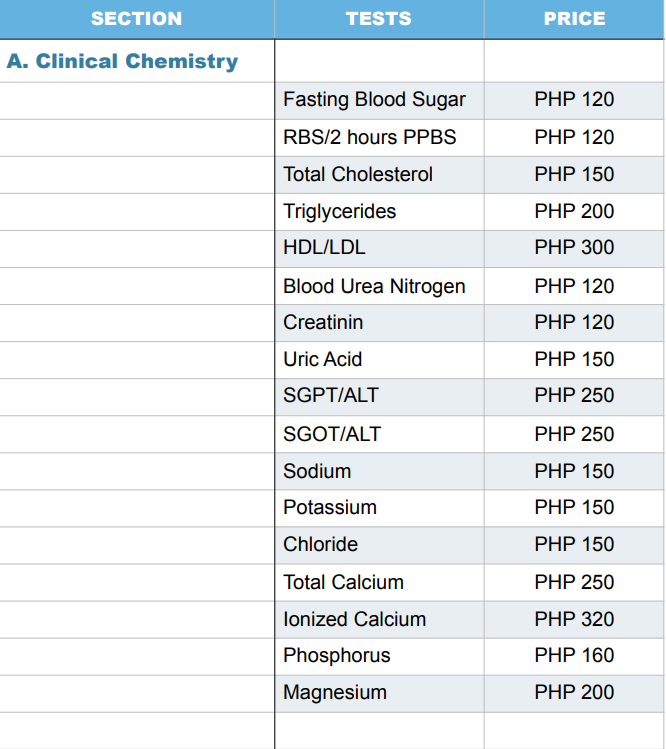Screen dimensions: 666x749
Task: Click the Ionized Calcium test cell
Action: coord(354,619)
